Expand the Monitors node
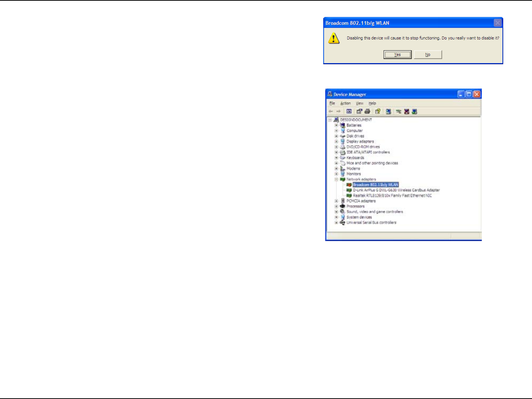The height and width of the screenshot is (399, 532). (336, 174)
